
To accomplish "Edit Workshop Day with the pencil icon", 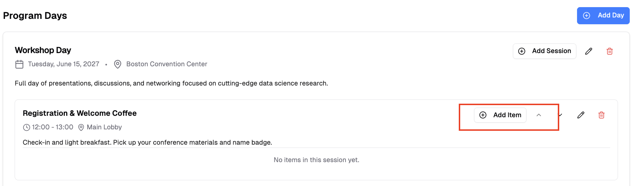I will [589, 51].
